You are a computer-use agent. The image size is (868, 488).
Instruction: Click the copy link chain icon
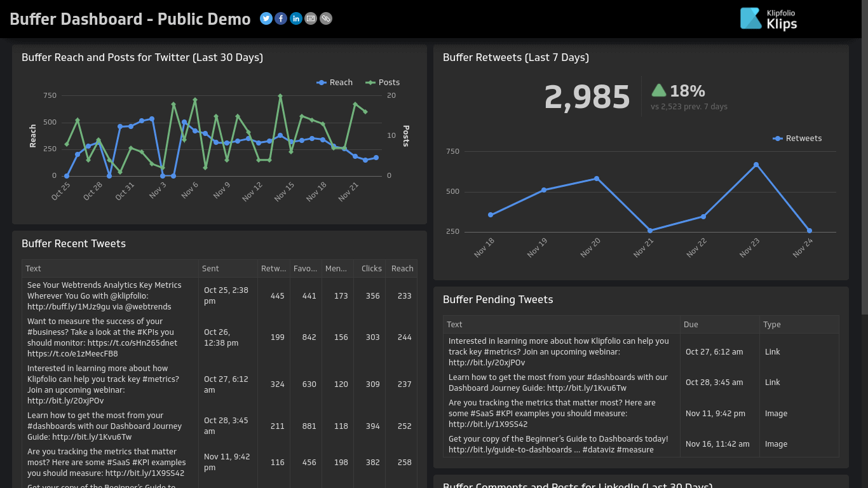tap(326, 18)
